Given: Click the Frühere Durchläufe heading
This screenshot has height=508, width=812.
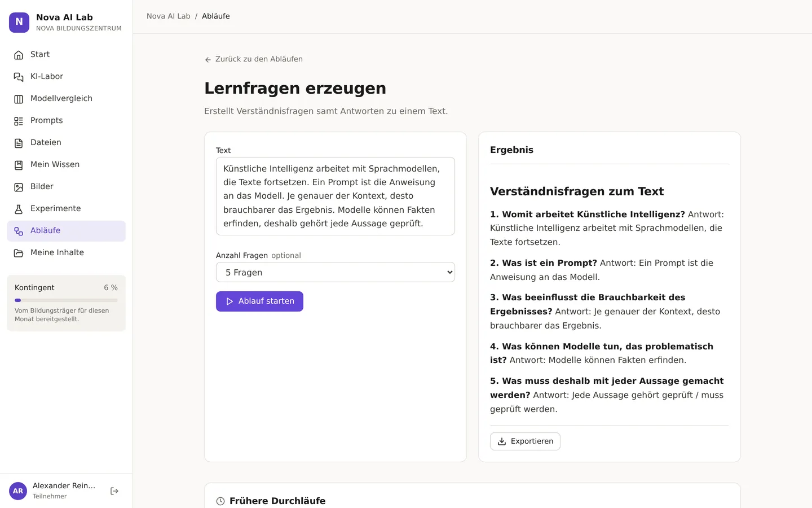Looking at the screenshot, I should point(277,501).
